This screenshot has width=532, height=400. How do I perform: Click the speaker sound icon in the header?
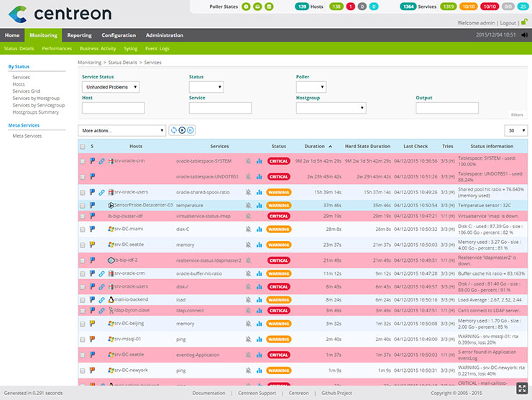(525, 35)
